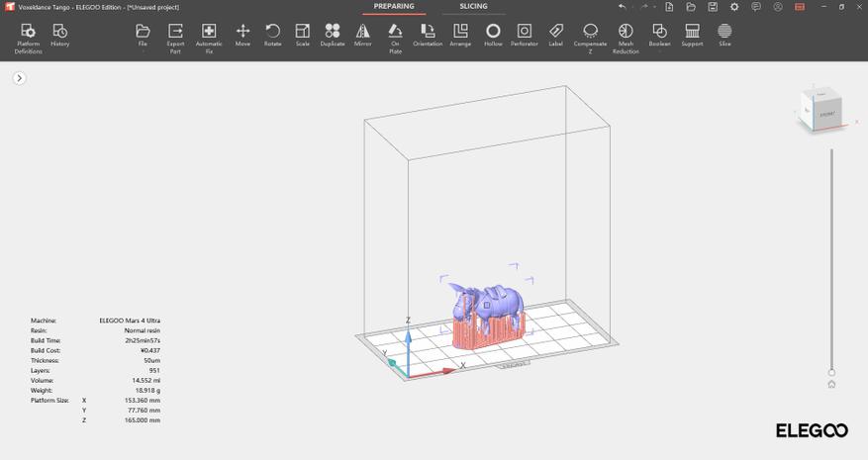868x460 pixels.
Task: Activate the Mirror tool
Action: tap(363, 36)
